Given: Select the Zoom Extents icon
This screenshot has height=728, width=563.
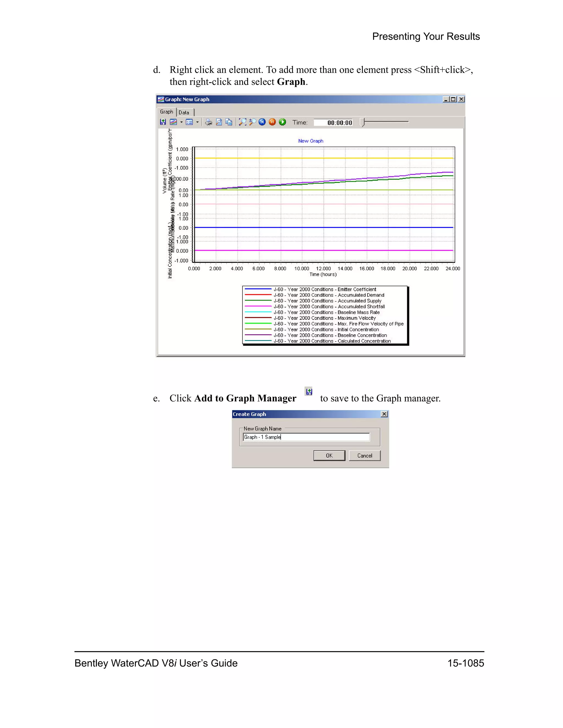Looking at the screenshot, I should click(x=242, y=122).
